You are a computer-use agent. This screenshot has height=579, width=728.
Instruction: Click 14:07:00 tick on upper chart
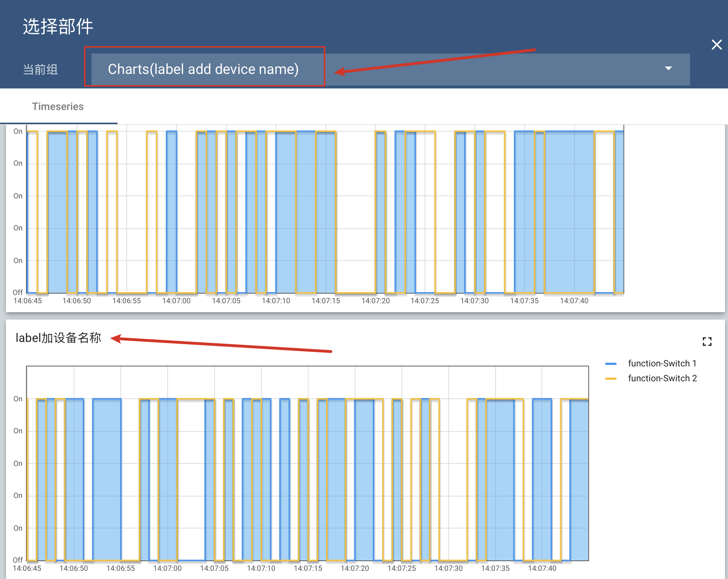click(x=176, y=301)
